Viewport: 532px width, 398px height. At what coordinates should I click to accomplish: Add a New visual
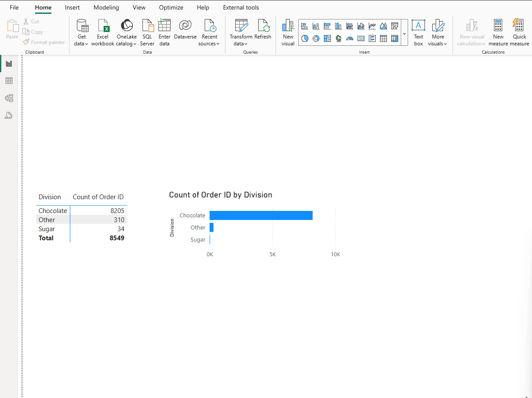pos(288,33)
